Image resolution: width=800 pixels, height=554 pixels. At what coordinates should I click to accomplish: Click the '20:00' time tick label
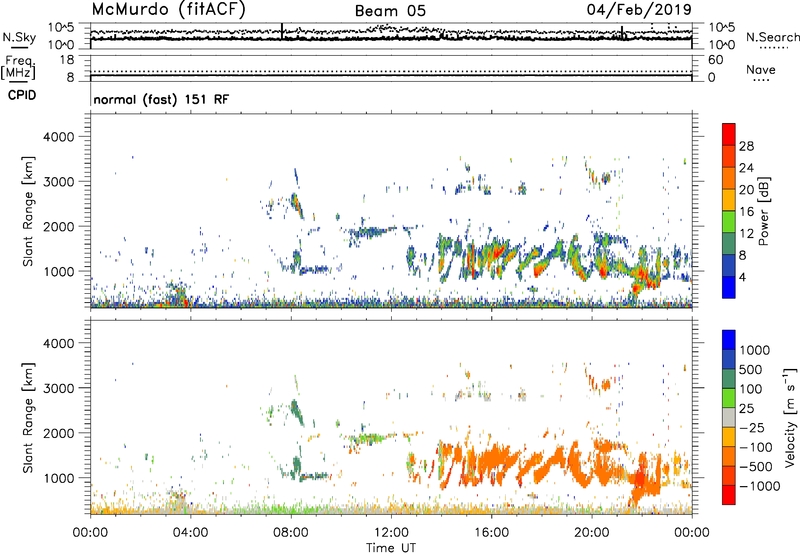coord(591,533)
